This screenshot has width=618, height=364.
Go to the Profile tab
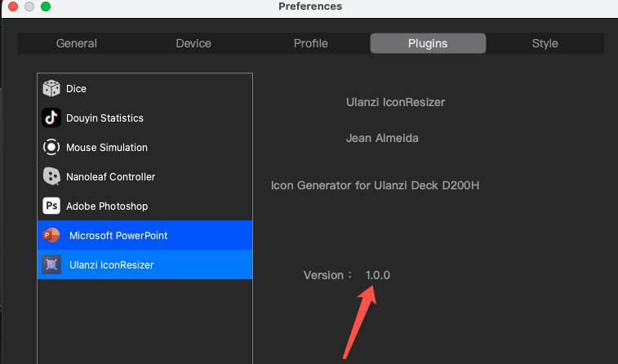310,43
